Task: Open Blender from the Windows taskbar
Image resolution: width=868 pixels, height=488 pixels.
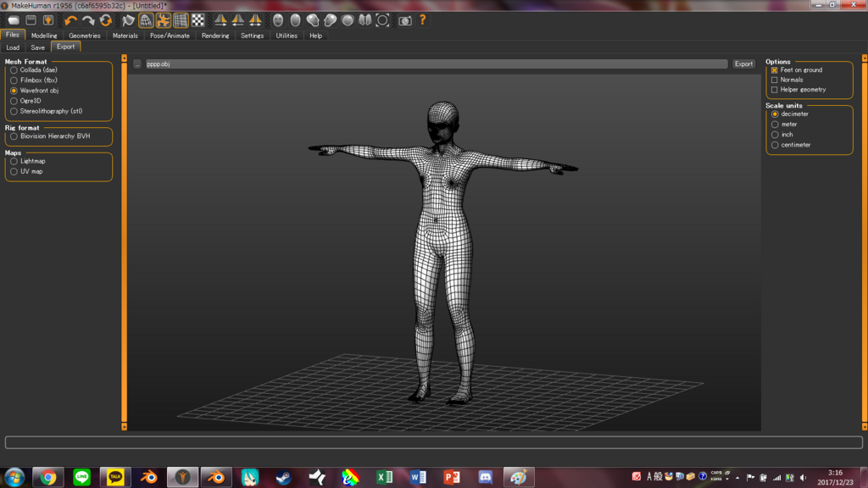Action: click(148, 477)
